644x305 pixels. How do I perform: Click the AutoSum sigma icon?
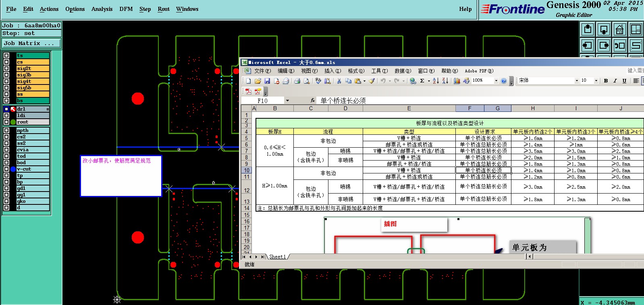pyautogui.click(x=422, y=81)
